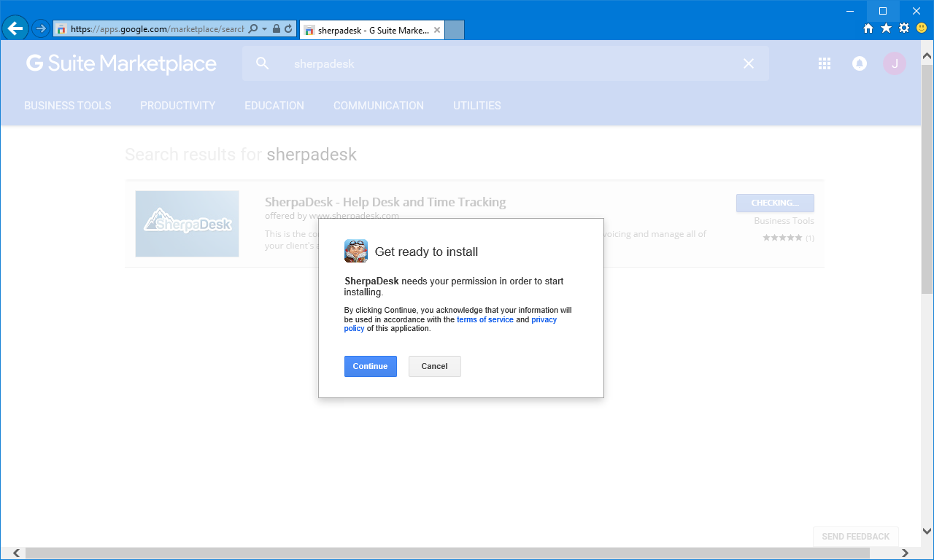934x560 pixels.
Task: Open the EDUCATION category
Action: coord(274,105)
